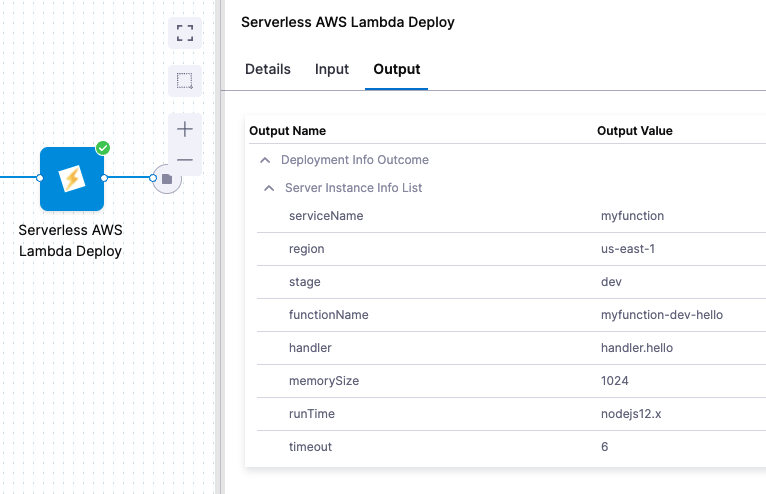This screenshot has width=766, height=494.
Task: Select the Output tab
Action: pyautogui.click(x=396, y=69)
